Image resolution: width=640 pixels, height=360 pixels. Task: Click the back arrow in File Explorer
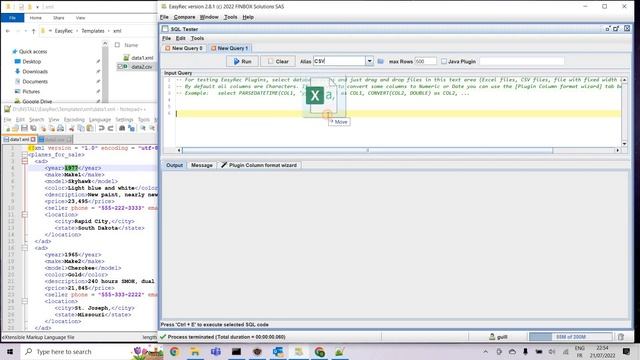[8, 31]
